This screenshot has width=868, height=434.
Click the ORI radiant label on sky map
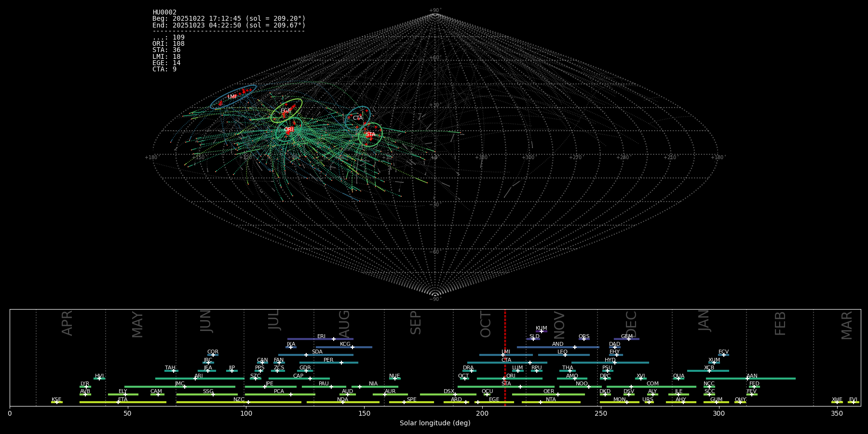point(288,130)
